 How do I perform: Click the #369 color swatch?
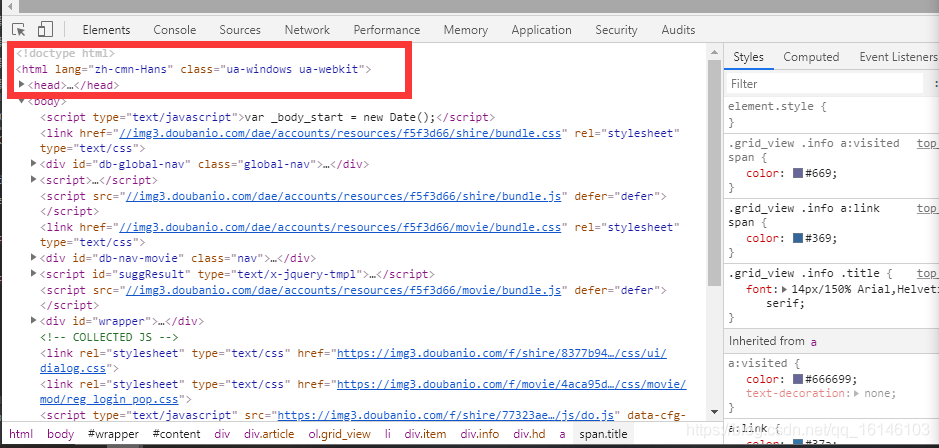click(798, 238)
